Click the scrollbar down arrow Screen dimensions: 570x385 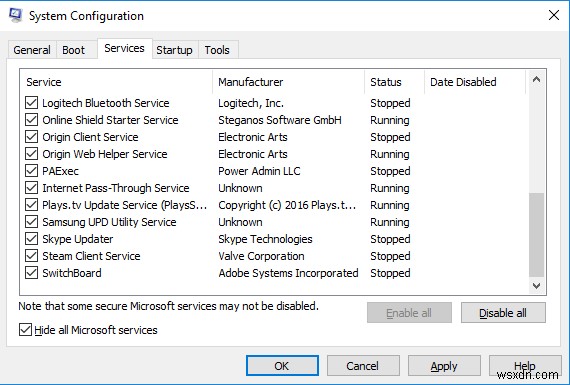click(x=536, y=285)
